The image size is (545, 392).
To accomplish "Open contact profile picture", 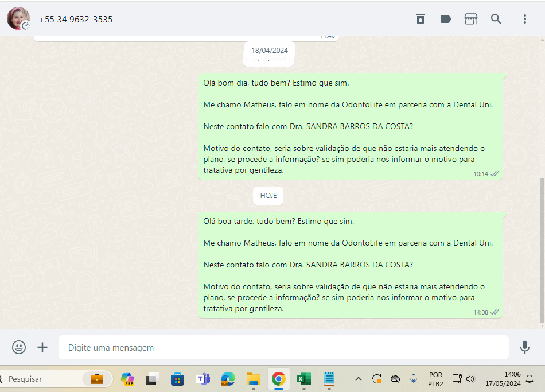I will click(x=18, y=18).
